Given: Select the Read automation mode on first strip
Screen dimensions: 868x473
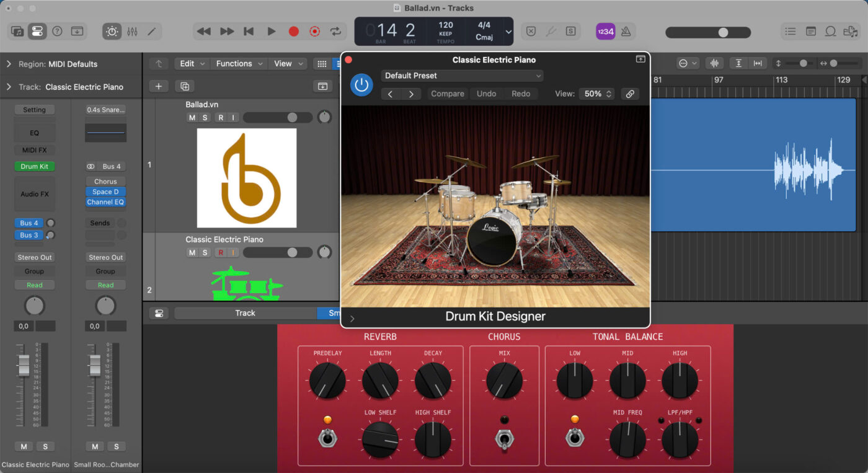Looking at the screenshot, I should [34, 285].
